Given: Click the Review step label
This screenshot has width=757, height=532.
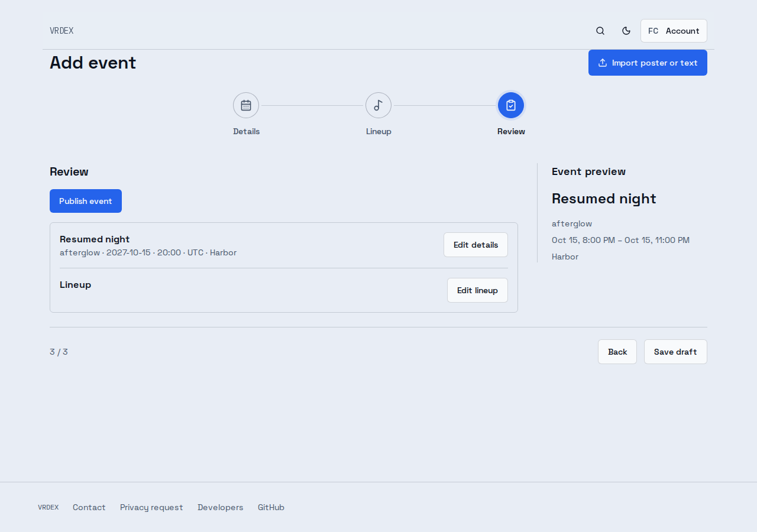Looking at the screenshot, I should (x=511, y=131).
